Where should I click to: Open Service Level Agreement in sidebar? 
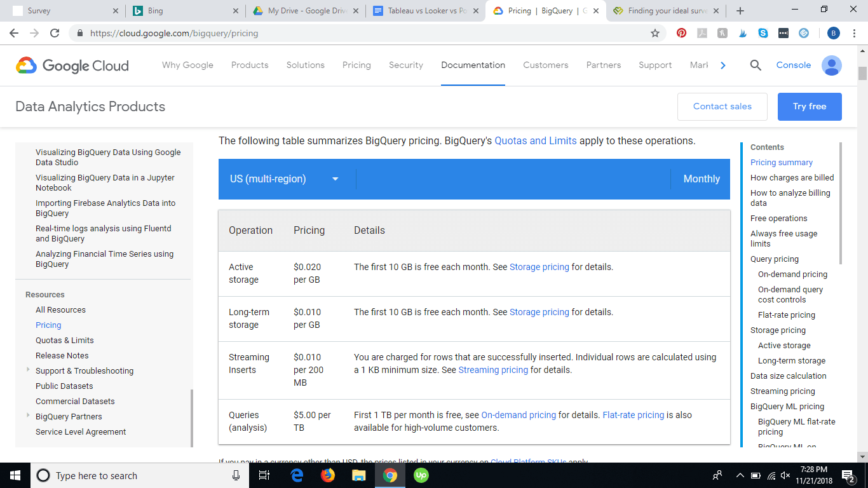point(81,432)
